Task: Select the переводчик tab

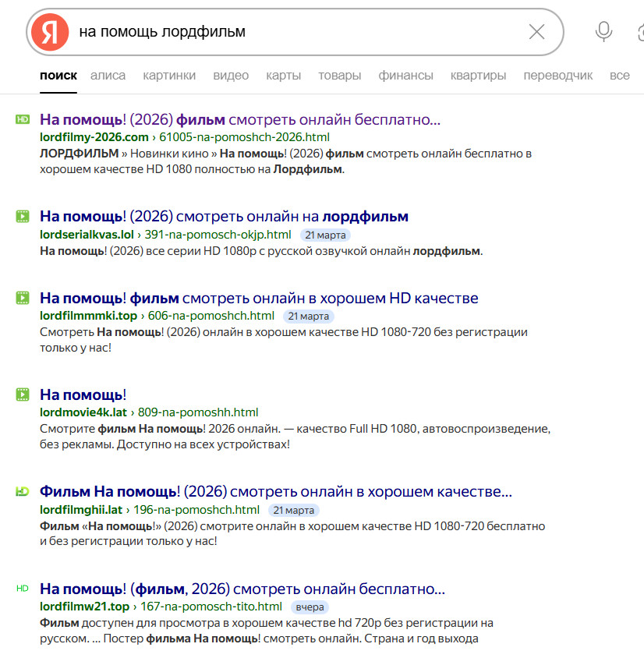Action: pos(558,76)
